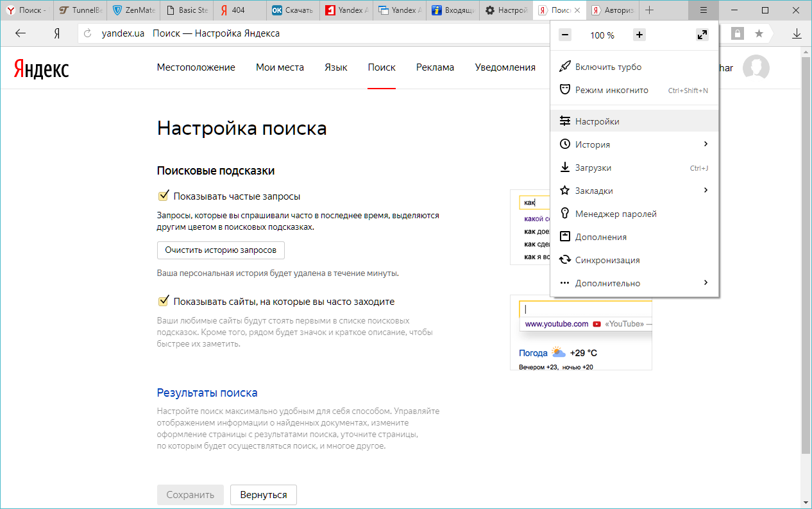Click the page vertical scrollbar
Screen dimensions: 812x509
point(806,257)
